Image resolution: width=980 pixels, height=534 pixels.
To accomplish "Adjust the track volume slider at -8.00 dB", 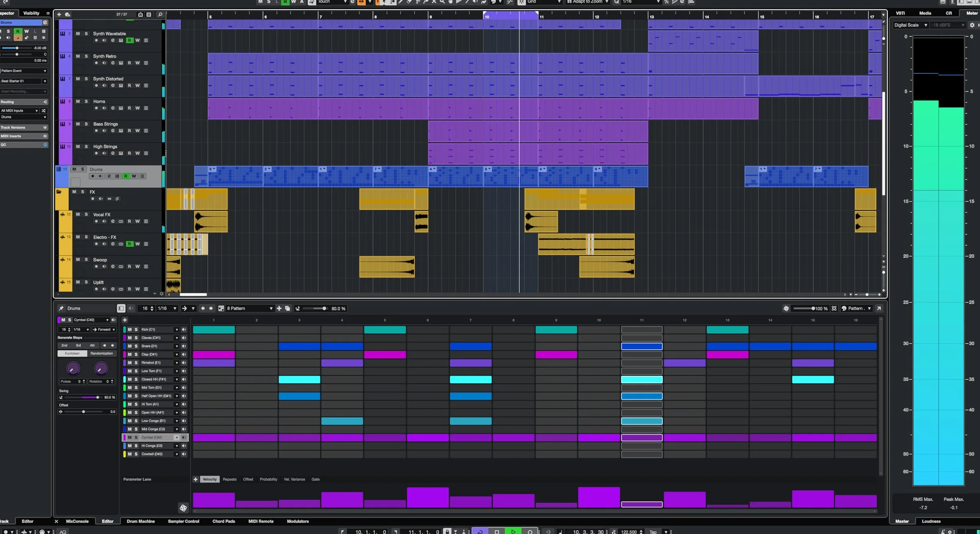I will [16, 48].
